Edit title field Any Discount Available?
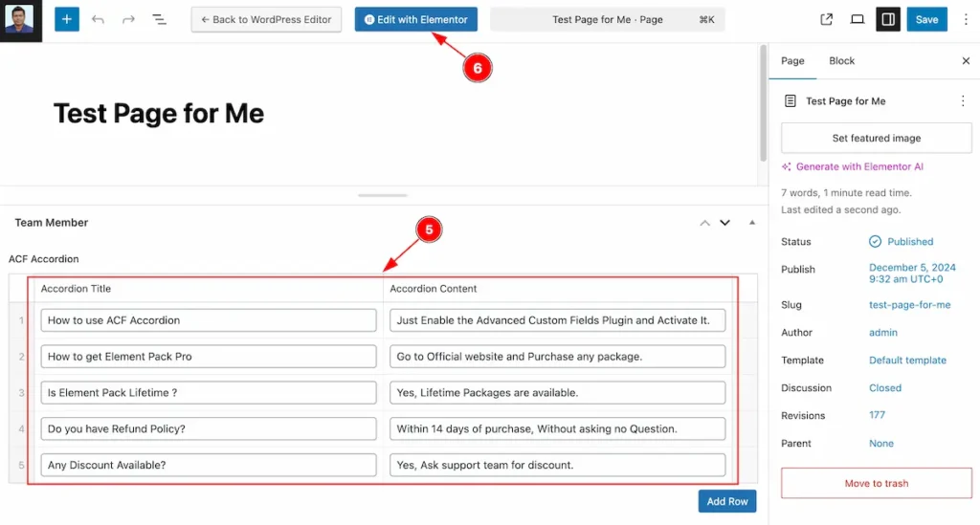This screenshot has height=525, width=980. coord(208,465)
